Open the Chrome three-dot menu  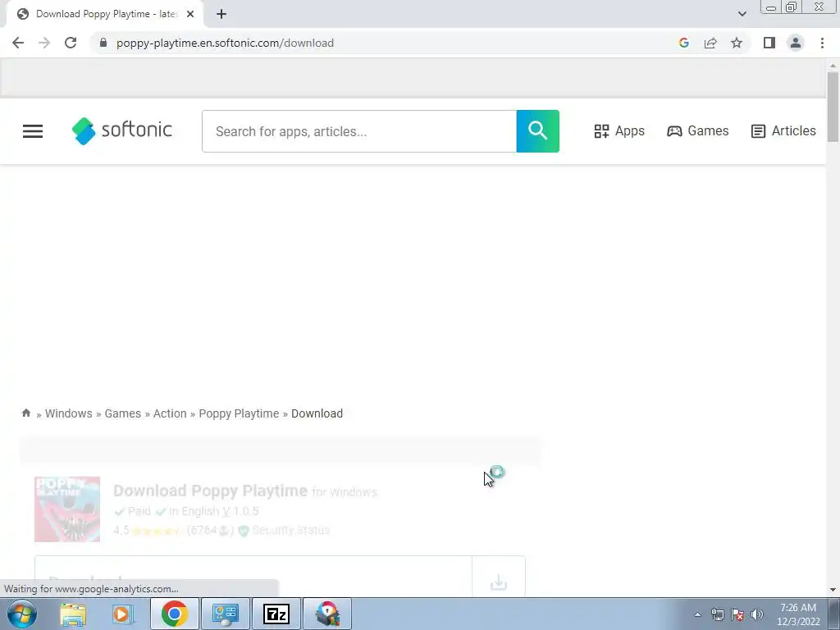tap(822, 43)
